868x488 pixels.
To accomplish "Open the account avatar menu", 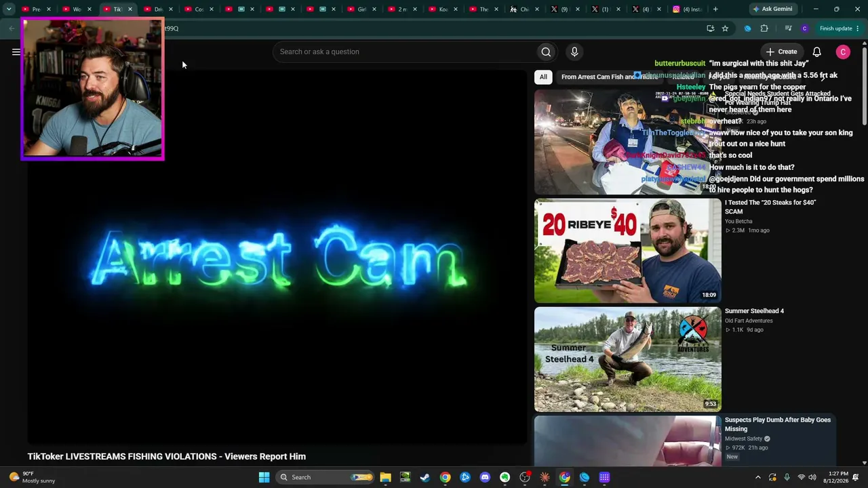I will click(843, 52).
